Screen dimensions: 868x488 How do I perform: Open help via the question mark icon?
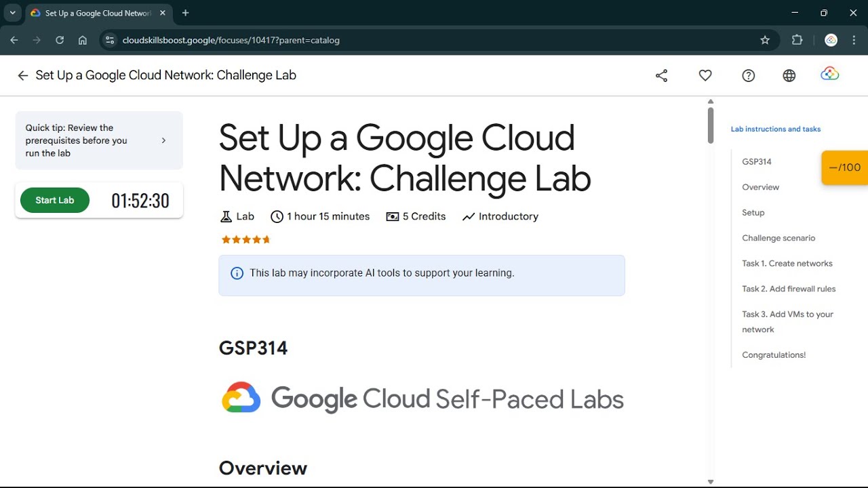click(x=749, y=76)
